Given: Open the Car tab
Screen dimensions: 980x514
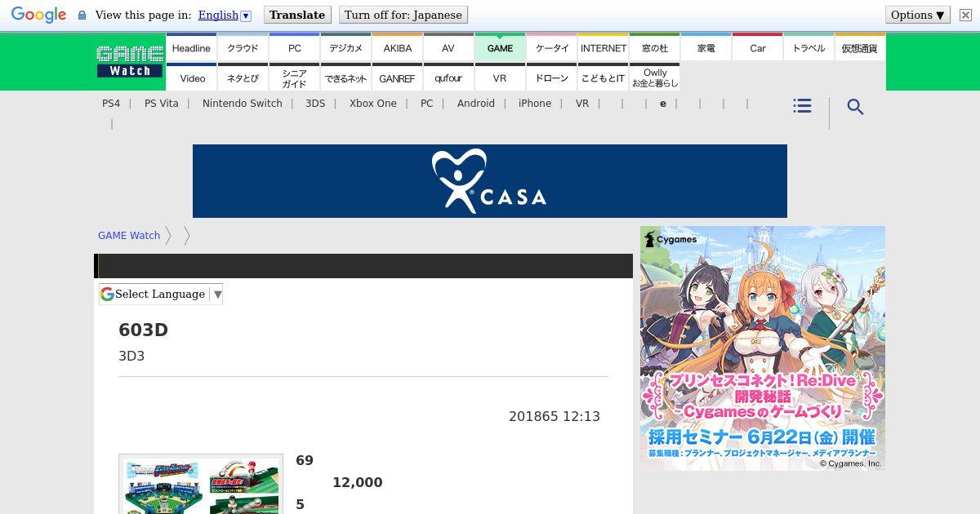Looking at the screenshot, I should [x=757, y=47].
